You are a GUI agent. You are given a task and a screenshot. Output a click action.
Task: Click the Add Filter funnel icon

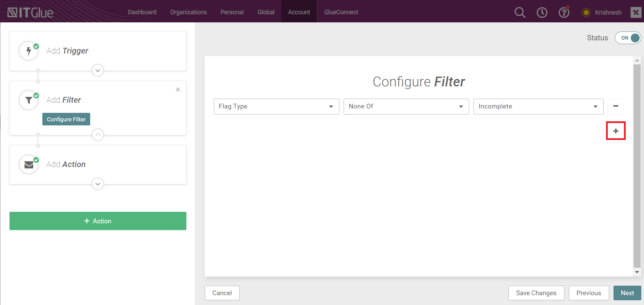point(29,100)
